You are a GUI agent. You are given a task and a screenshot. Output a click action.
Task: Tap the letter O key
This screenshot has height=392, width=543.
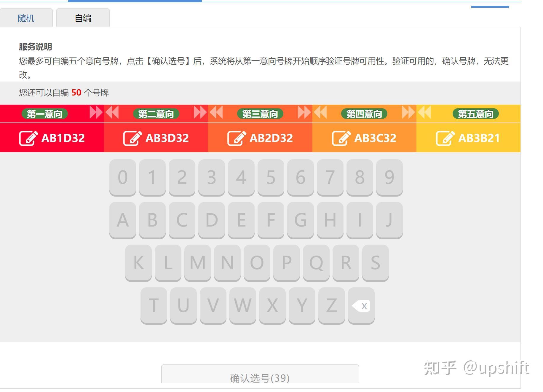click(257, 263)
